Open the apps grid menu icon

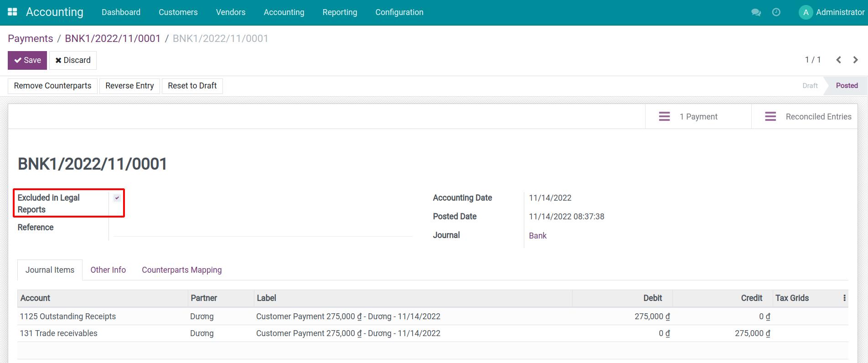pos(12,12)
